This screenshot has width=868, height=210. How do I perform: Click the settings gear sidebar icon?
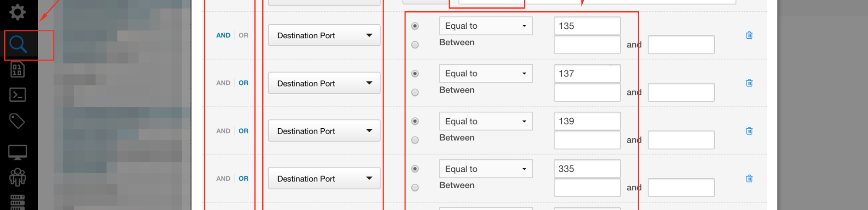(17, 12)
